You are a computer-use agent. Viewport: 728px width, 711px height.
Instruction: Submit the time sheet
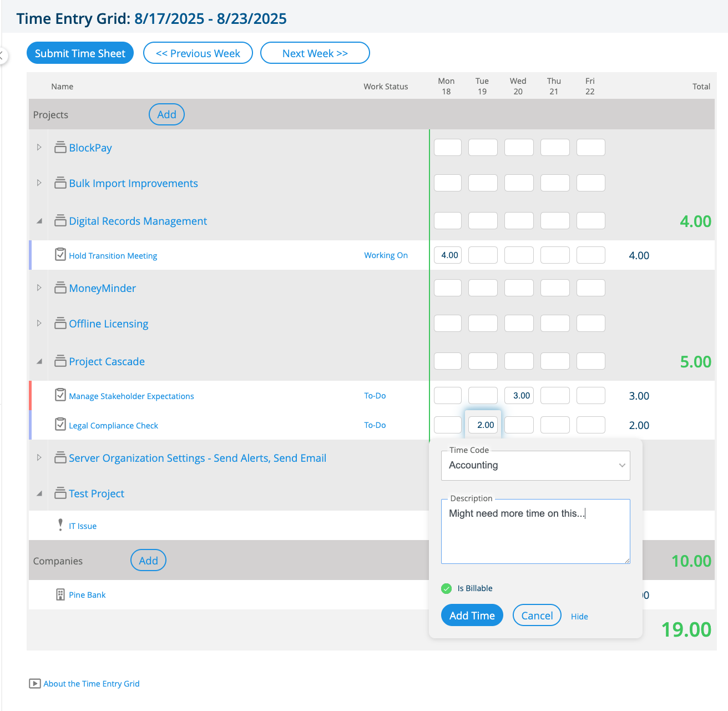click(80, 53)
